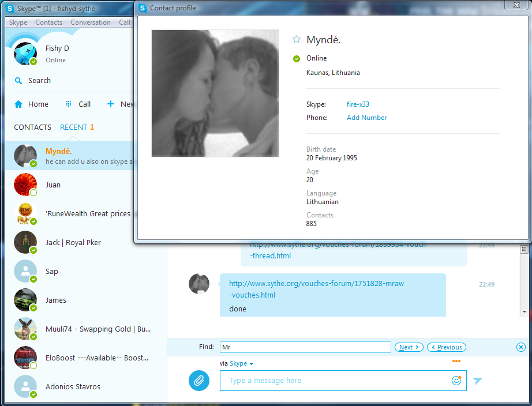Switch to the RECENT tab
The width and height of the screenshot is (532, 406).
coord(74,127)
